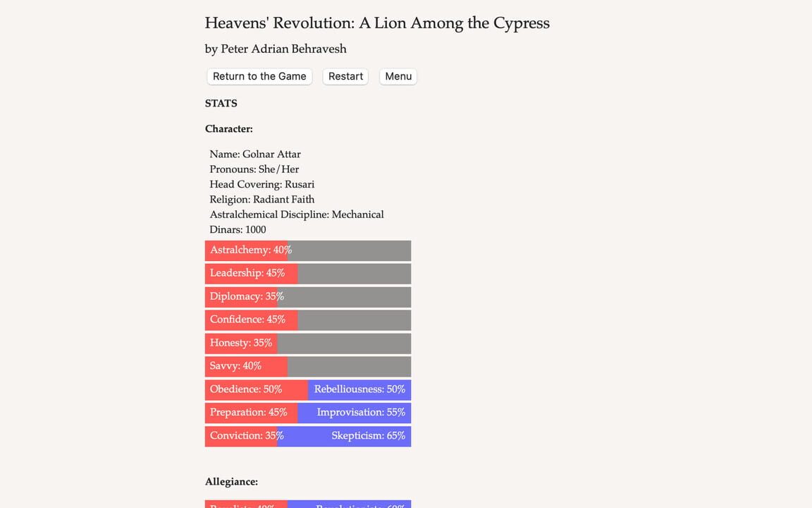Select the Improvisation 55% segment
The image size is (812, 508).
click(359, 413)
